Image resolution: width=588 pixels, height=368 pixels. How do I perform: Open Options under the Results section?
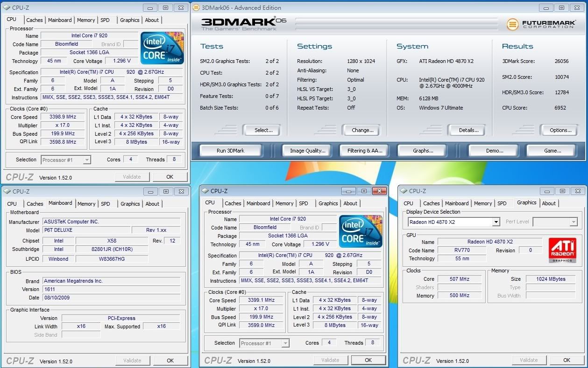560,130
